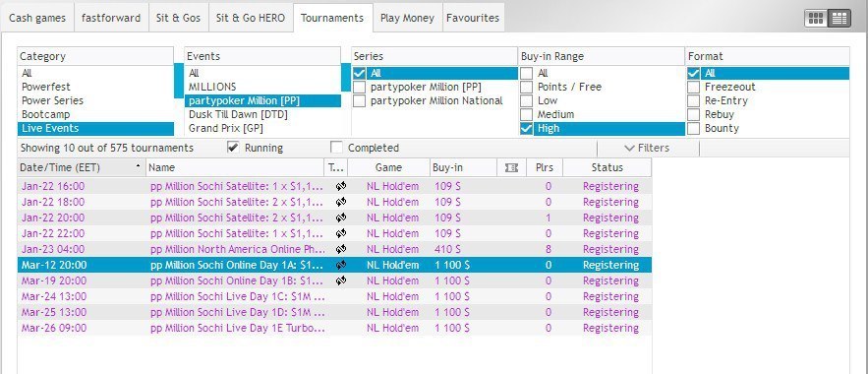Select All in the Events list

click(262, 73)
